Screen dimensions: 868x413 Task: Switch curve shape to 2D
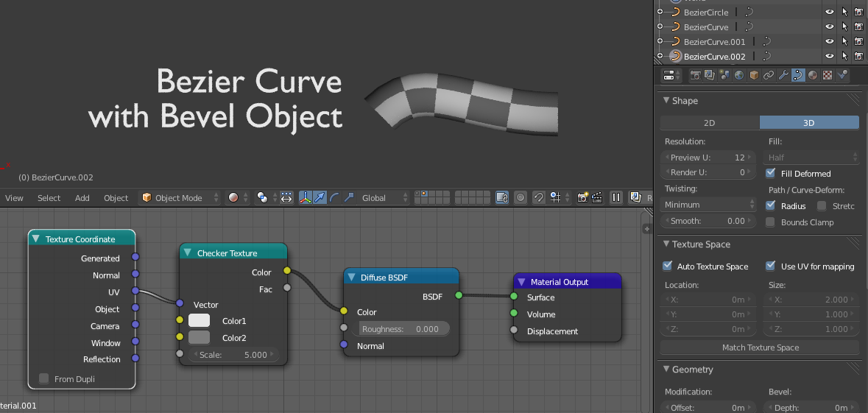710,122
